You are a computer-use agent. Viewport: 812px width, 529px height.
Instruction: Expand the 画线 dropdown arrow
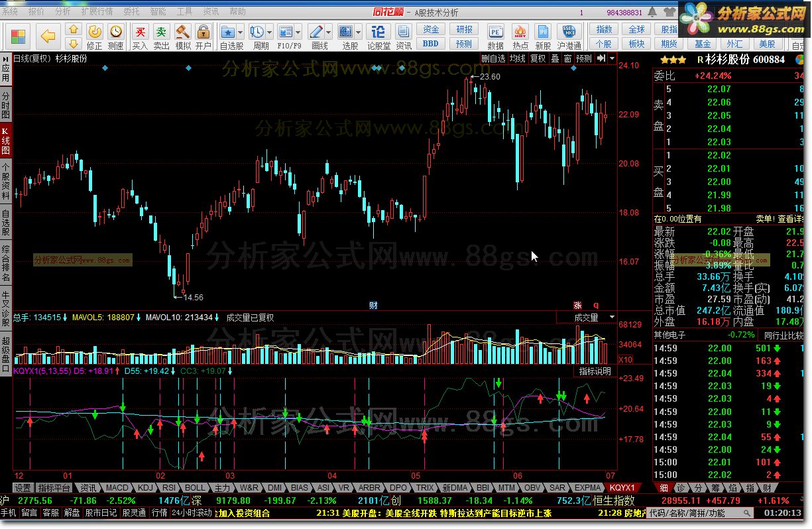[328, 31]
